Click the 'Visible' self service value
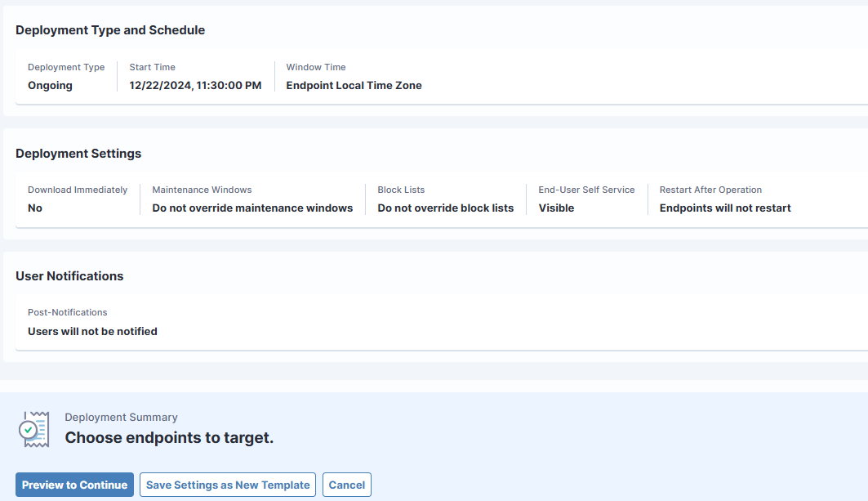This screenshot has height=501, width=868. [x=556, y=208]
